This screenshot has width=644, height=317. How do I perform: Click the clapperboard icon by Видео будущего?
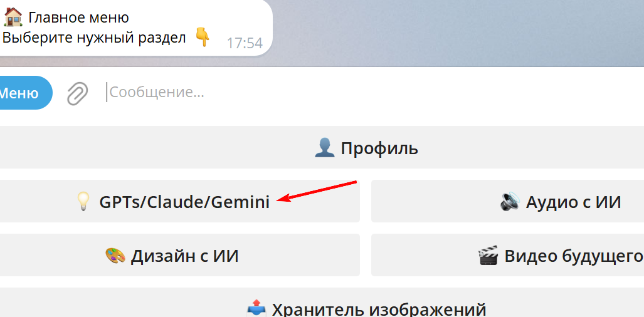(x=488, y=256)
